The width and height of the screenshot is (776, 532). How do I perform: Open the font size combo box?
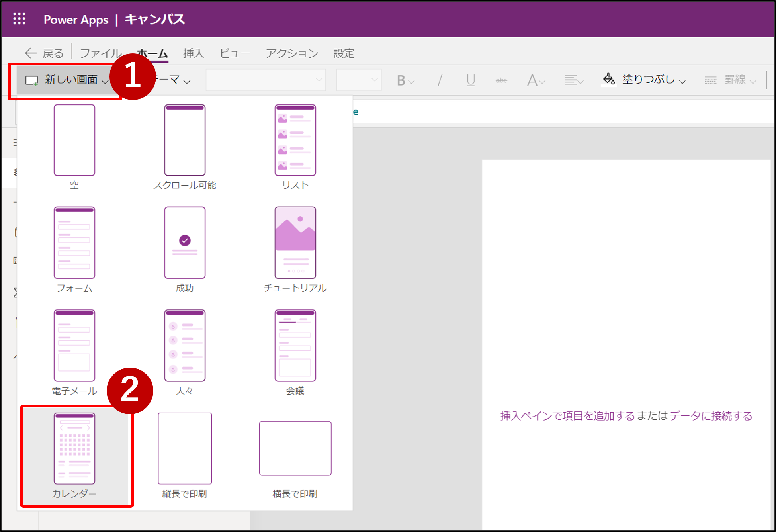click(x=359, y=80)
